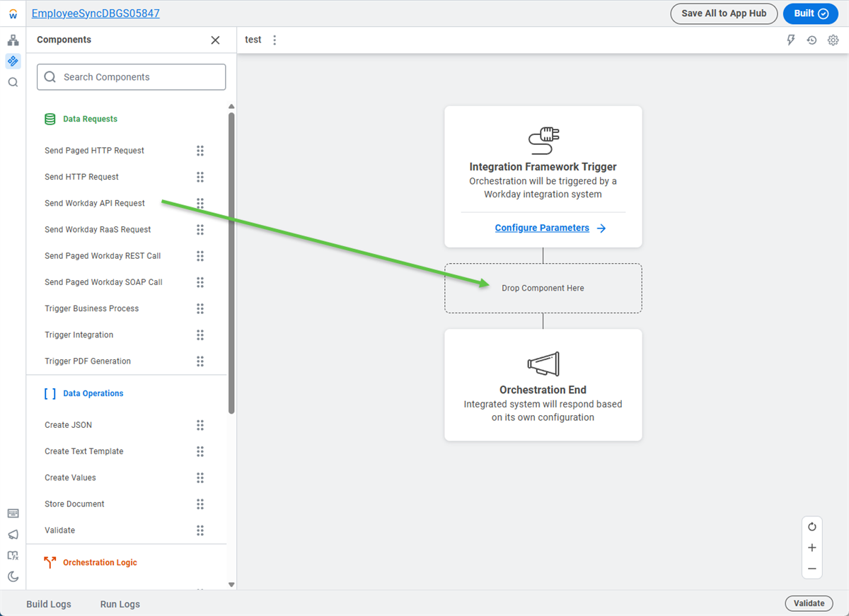Click the Workday logo icon
849x616 pixels.
tap(13, 13)
